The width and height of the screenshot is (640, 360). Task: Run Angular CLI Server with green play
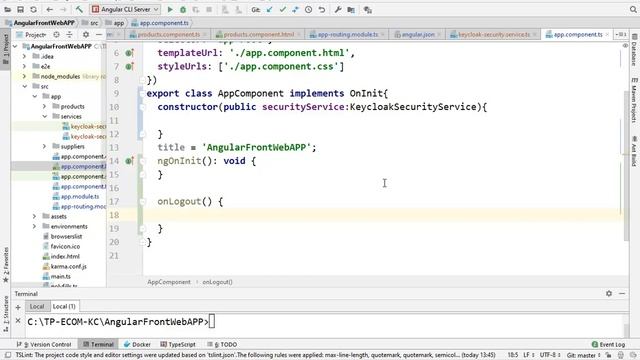[x=170, y=9]
